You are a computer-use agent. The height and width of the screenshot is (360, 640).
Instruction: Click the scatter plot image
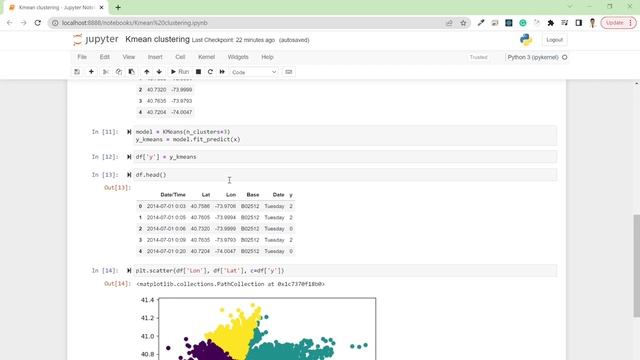[257, 329]
